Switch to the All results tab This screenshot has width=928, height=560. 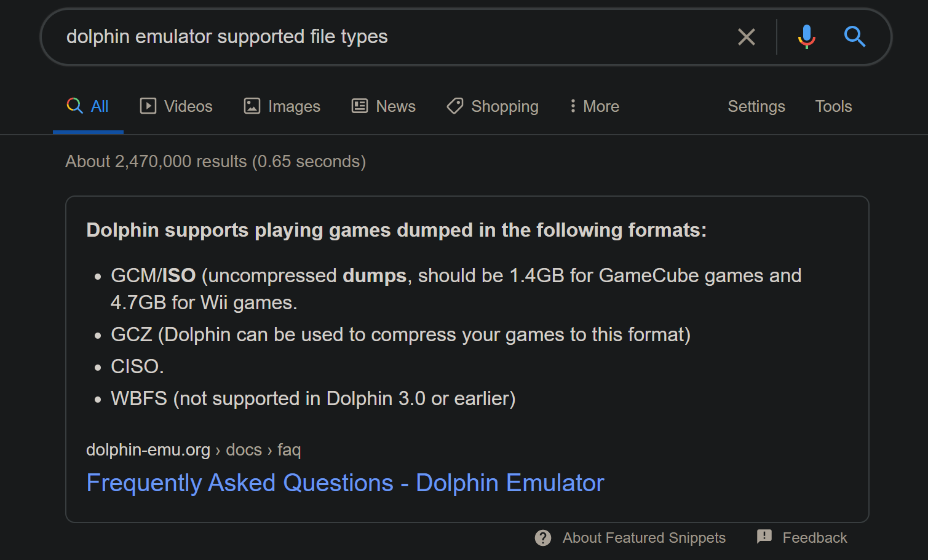tap(88, 106)
